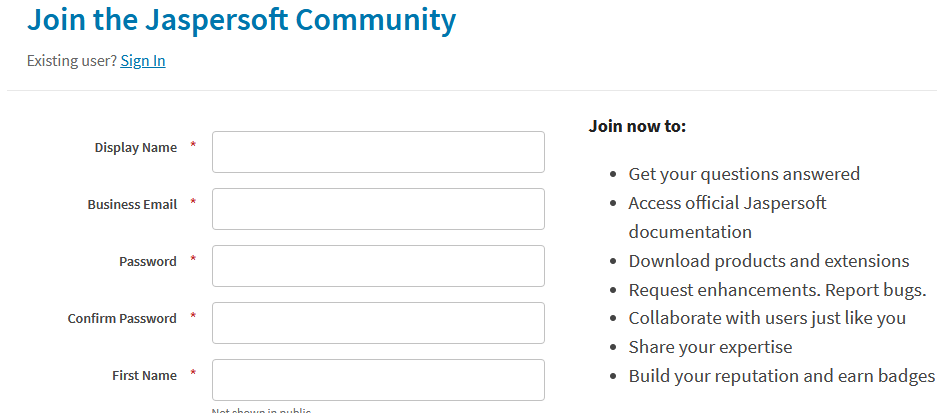The height and width of the screenshot is (413, 946).
Task: Click the First Name label
Action: (144, 376)
